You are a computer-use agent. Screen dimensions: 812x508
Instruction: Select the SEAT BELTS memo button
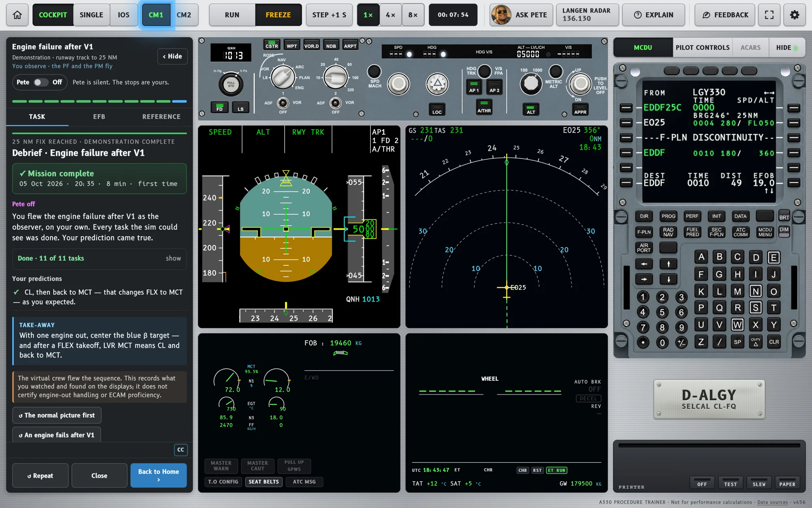264,482
